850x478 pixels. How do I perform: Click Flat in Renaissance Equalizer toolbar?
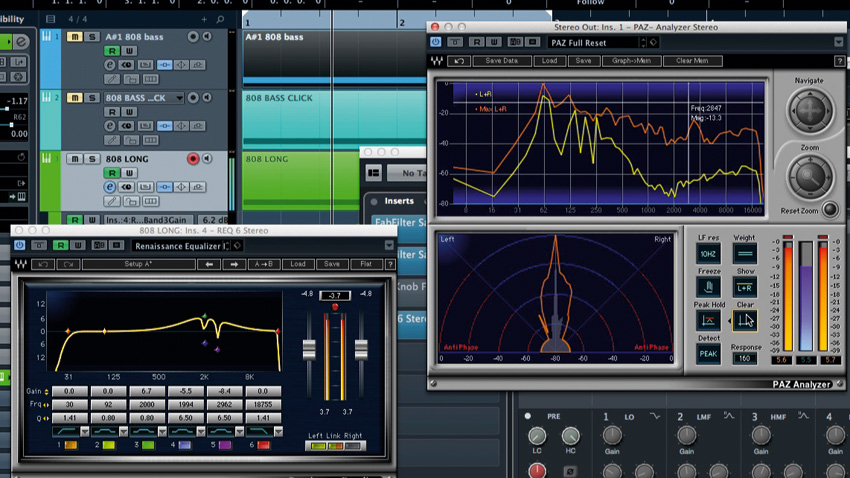click(x=366, y=264)
